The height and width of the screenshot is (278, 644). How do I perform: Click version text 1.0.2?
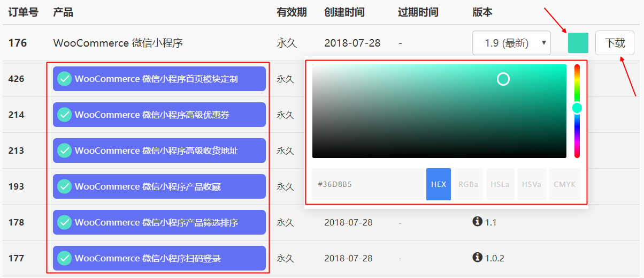tap(495, 258)
